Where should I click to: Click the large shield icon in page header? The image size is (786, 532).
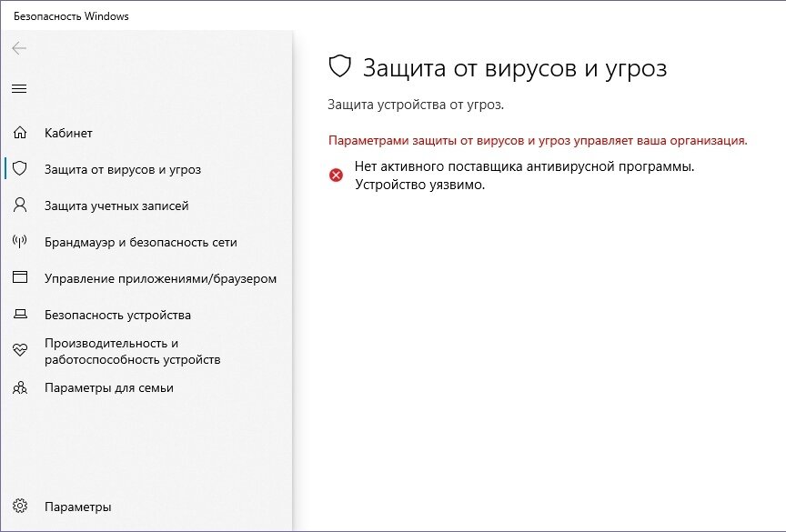[340, 65]
